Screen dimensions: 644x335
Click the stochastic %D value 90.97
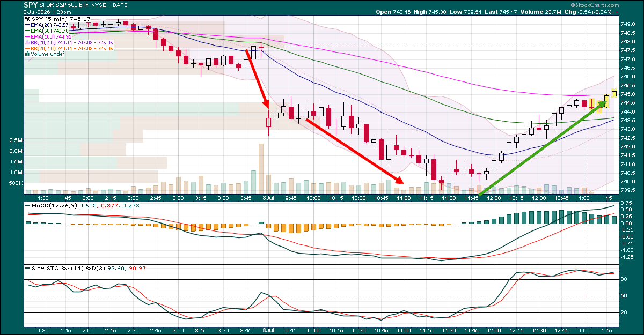tap(137, 268)
